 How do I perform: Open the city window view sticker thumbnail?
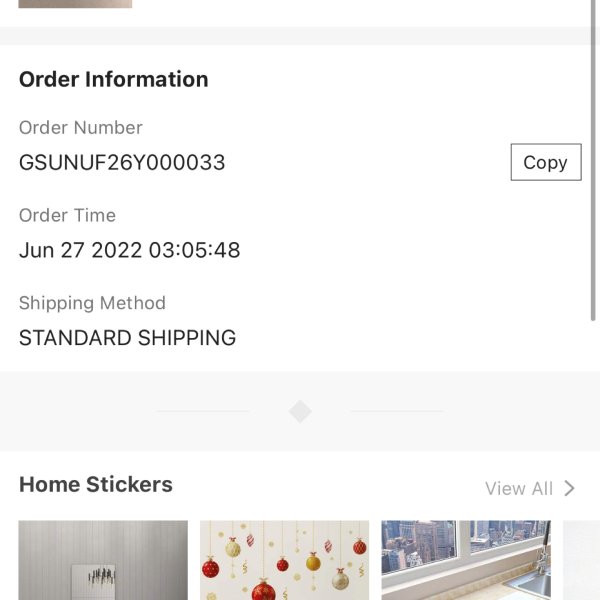466,560
